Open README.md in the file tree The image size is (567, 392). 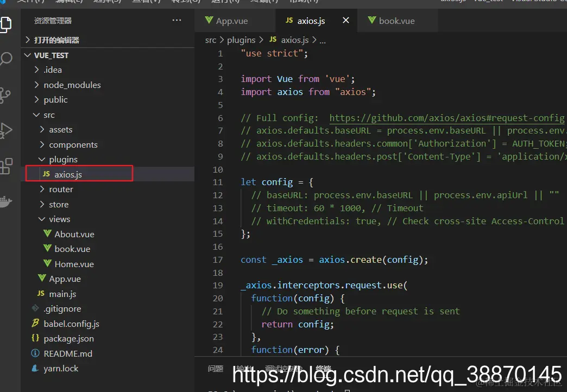pos(109,353)
